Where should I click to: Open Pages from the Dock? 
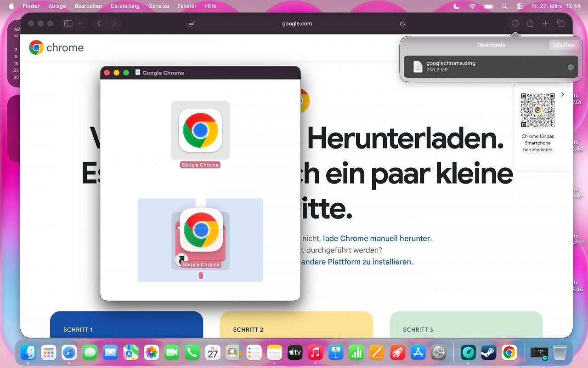(x=377, y=353)
